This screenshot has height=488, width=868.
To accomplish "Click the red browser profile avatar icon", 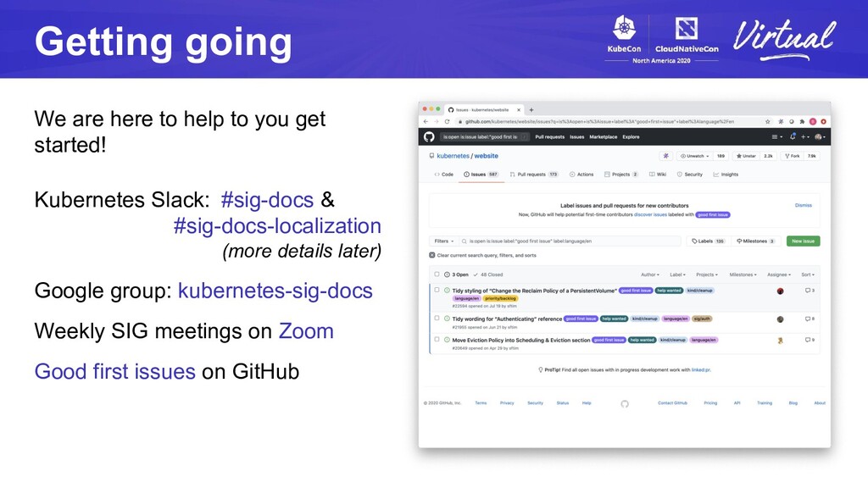I will click(x=813, y=121).
